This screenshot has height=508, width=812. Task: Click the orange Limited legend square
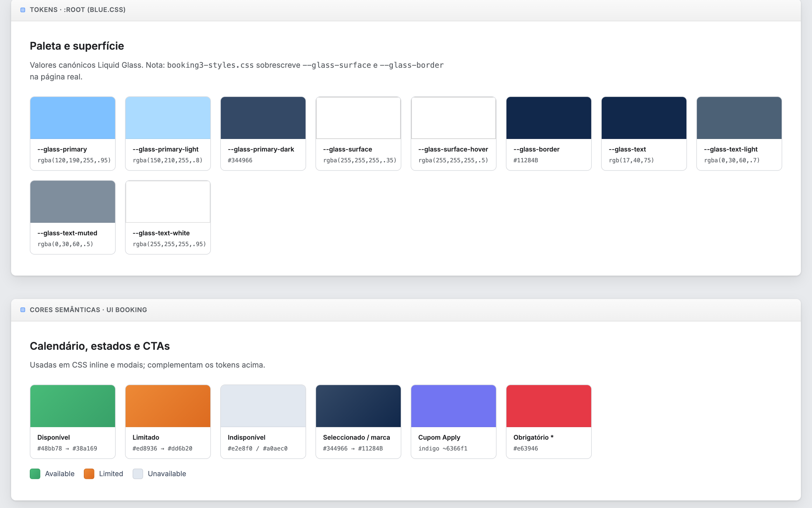click(x=89, y=474)
